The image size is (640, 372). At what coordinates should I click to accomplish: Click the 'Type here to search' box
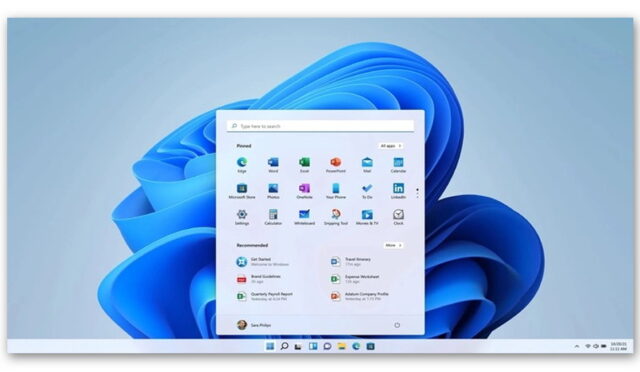[320, 126]
